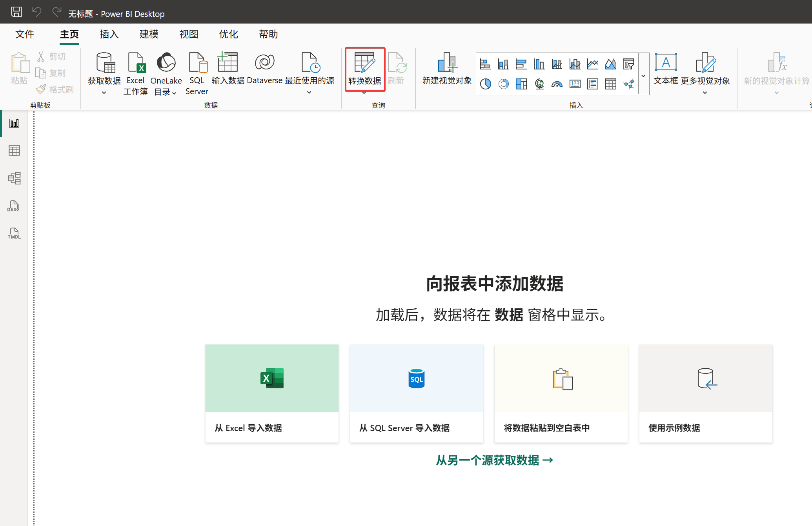
Task: Click the 从另一个源获取数据 link
Action: click(x=494, y=460)
